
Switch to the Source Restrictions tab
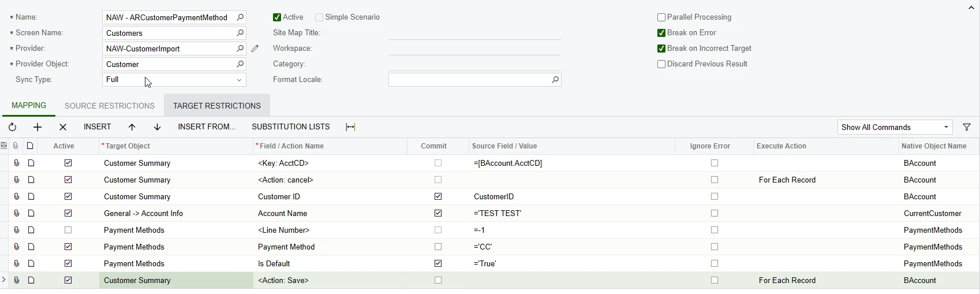[x=110, y=106]
